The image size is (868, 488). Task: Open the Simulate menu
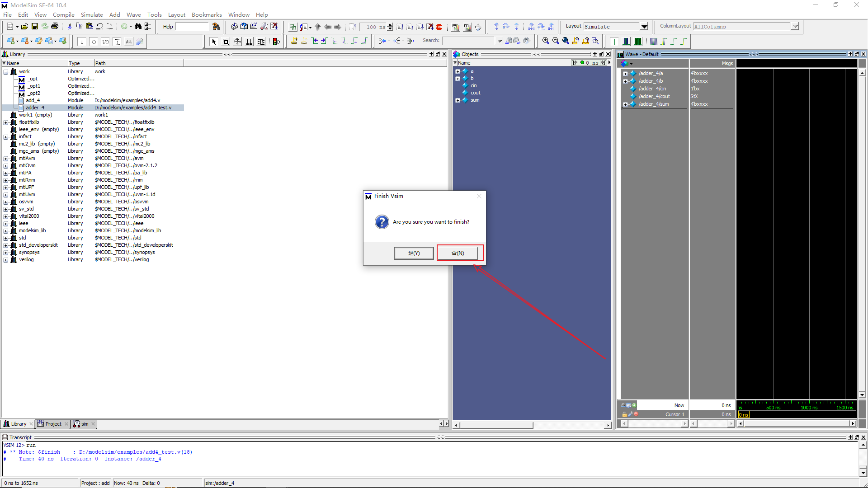(x=92, y=14)
